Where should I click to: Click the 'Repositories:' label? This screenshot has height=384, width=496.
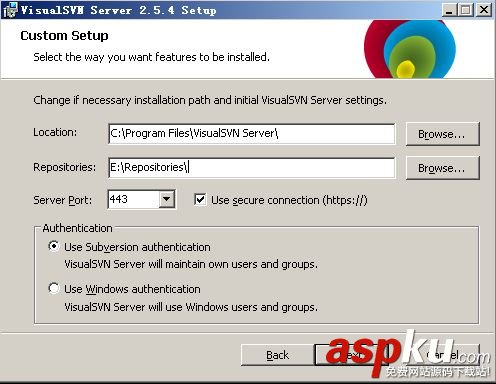tap(64, 167)
